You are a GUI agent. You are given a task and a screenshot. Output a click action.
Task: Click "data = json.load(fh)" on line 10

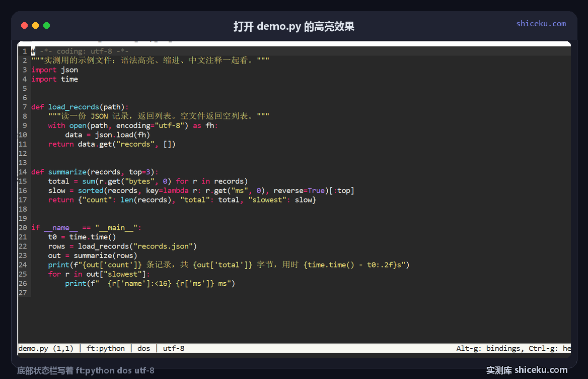click(x=108, y=135)
